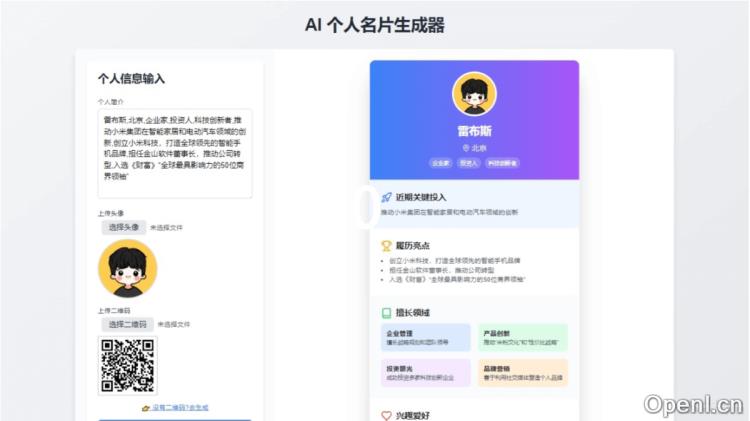Click the name 雷布斯 on the card

[x=474, y=130]
